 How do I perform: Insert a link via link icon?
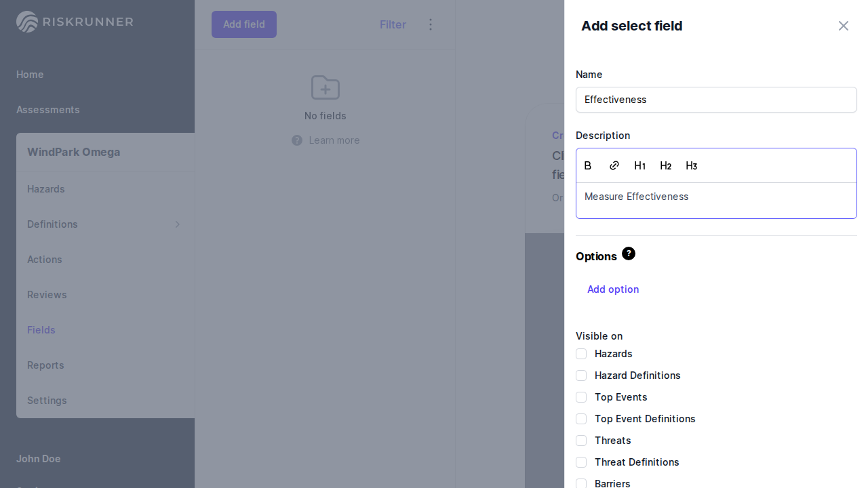click(x=614, y=166)
